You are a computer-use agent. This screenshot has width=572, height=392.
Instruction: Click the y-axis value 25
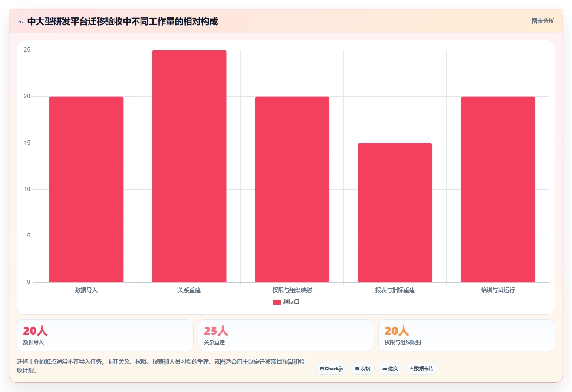pos(27,50)
